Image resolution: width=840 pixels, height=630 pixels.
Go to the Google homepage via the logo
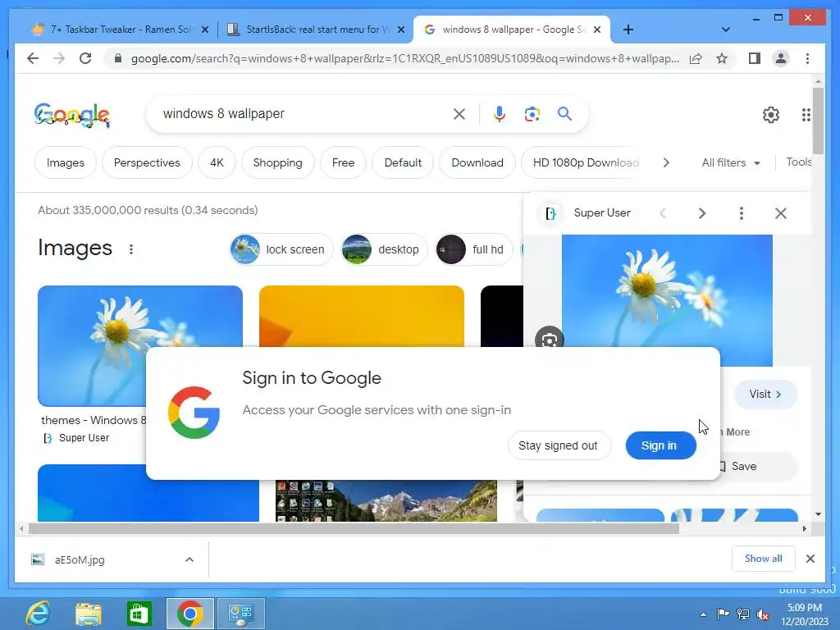point(72,115)
